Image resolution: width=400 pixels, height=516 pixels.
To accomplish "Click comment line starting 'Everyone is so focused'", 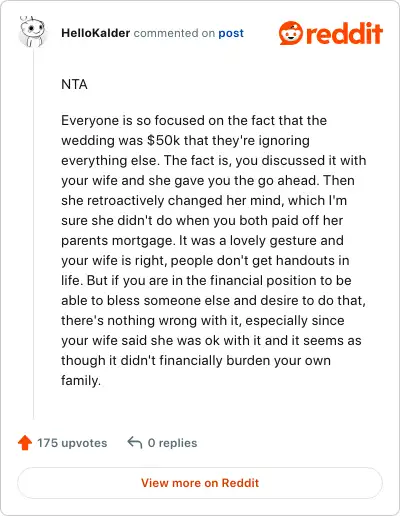I will click(194, 120).
